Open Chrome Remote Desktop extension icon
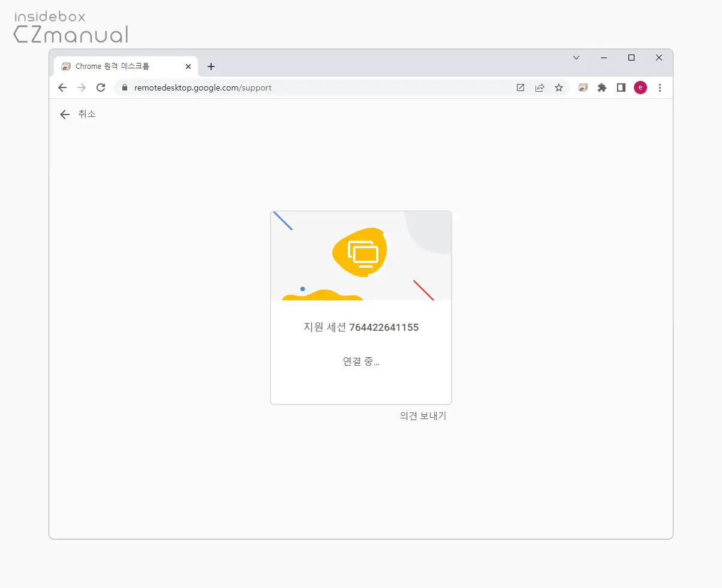Image resolution: width=722 pixels, height=588 pixels. 583,88
